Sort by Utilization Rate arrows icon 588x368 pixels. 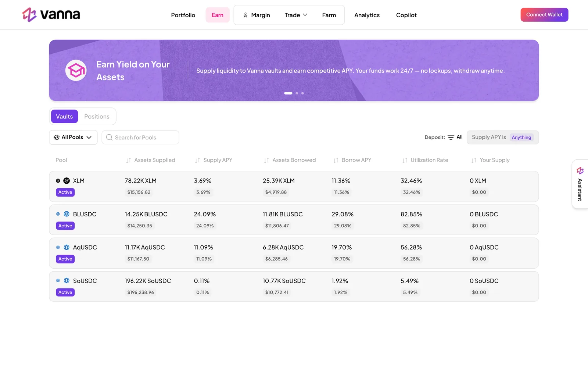click(x=405, y=160)
